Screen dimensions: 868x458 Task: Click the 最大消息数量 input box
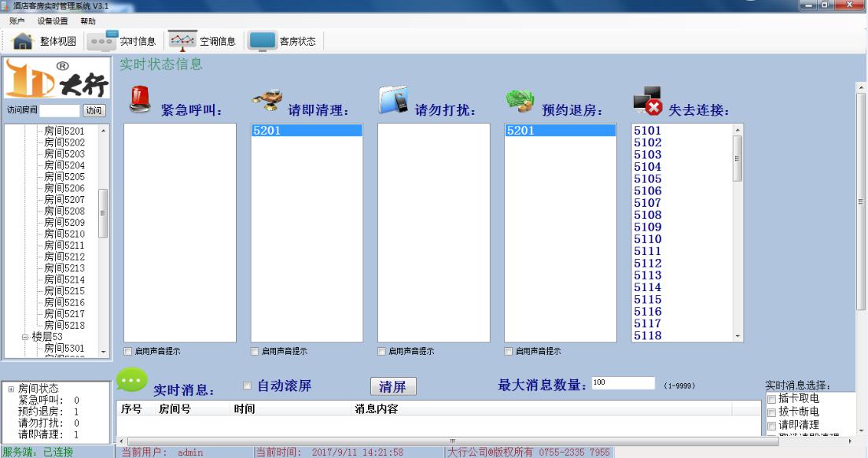point(623,382)
